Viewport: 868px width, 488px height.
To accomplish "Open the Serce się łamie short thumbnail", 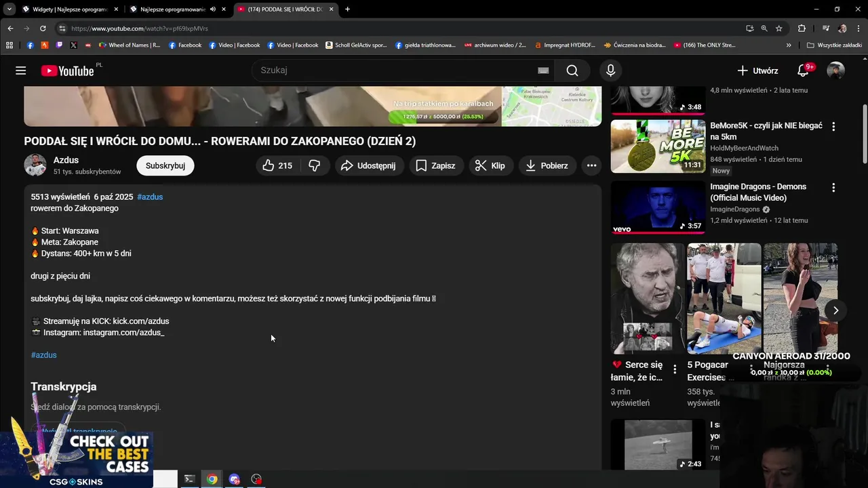I will coord(648,298).
